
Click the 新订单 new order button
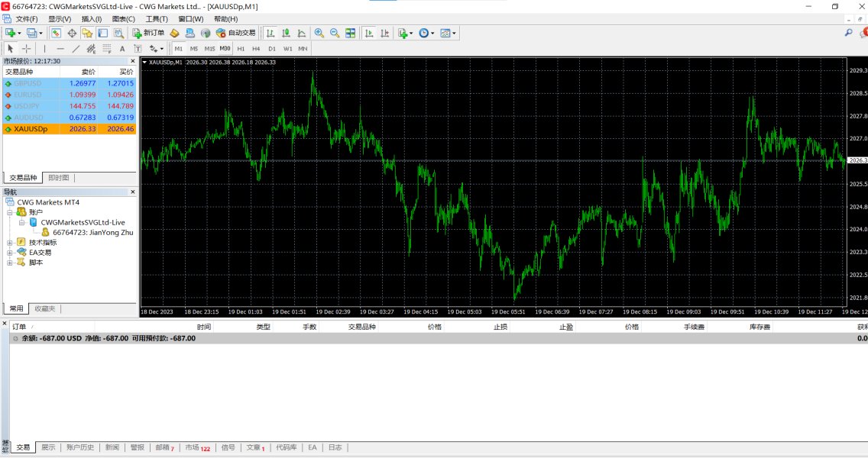point(147,33)
